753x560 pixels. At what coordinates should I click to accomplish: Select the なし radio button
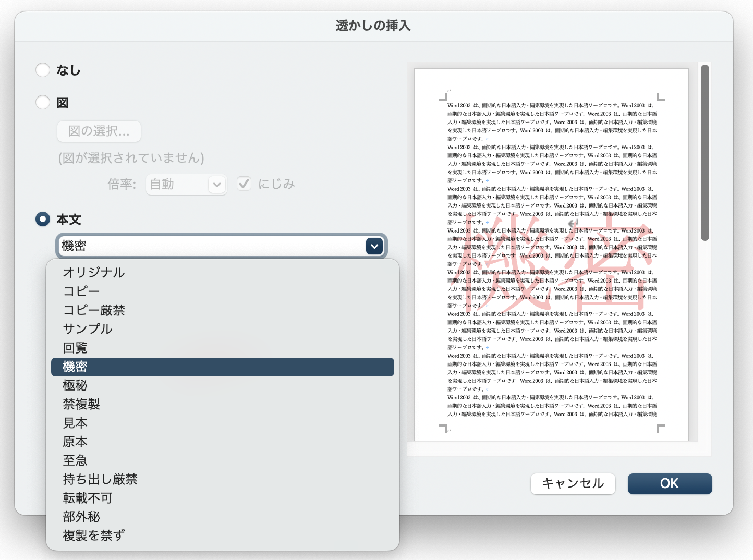43,69
